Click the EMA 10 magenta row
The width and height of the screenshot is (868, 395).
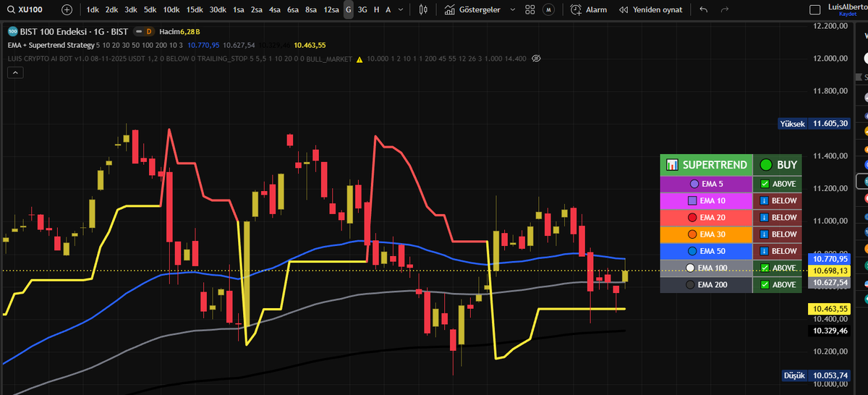707,201
